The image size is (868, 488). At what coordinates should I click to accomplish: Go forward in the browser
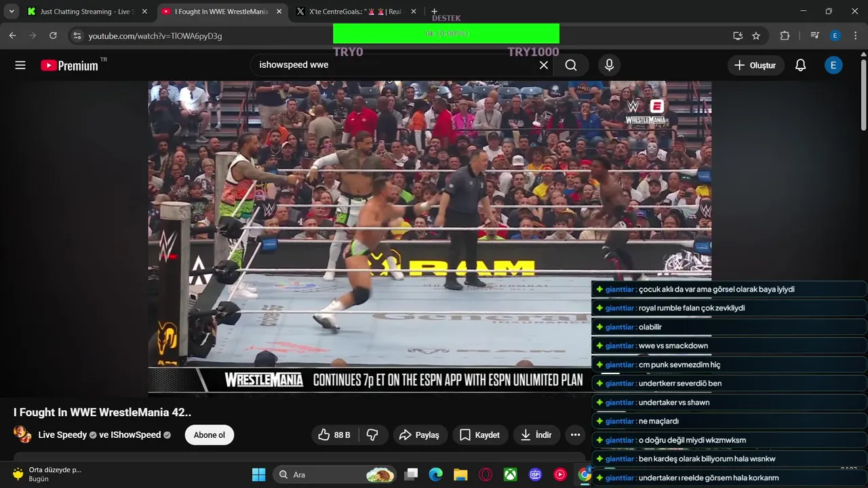pos(33,35)
